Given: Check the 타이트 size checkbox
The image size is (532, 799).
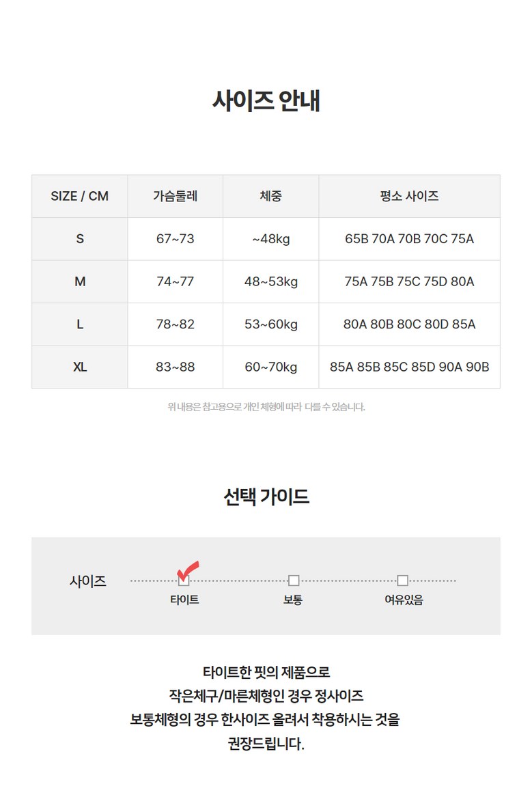Looking at the screenshot, I should [184, 581].
